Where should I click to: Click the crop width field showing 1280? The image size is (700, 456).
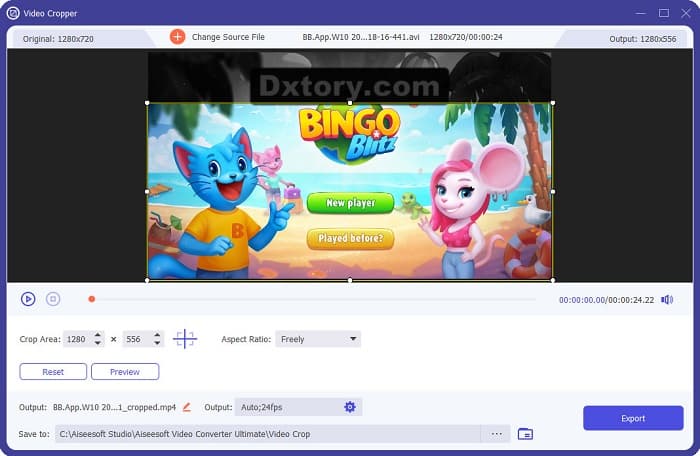78,339
